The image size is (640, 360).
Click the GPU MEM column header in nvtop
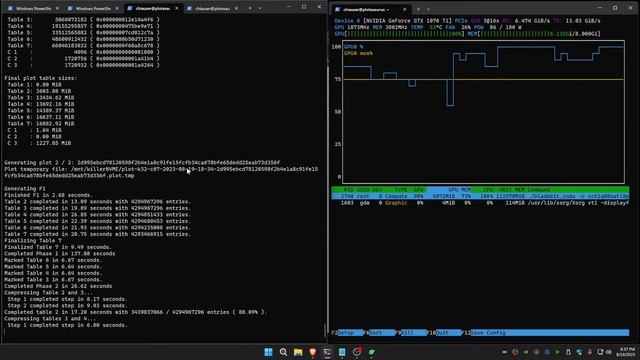[460, 190]
